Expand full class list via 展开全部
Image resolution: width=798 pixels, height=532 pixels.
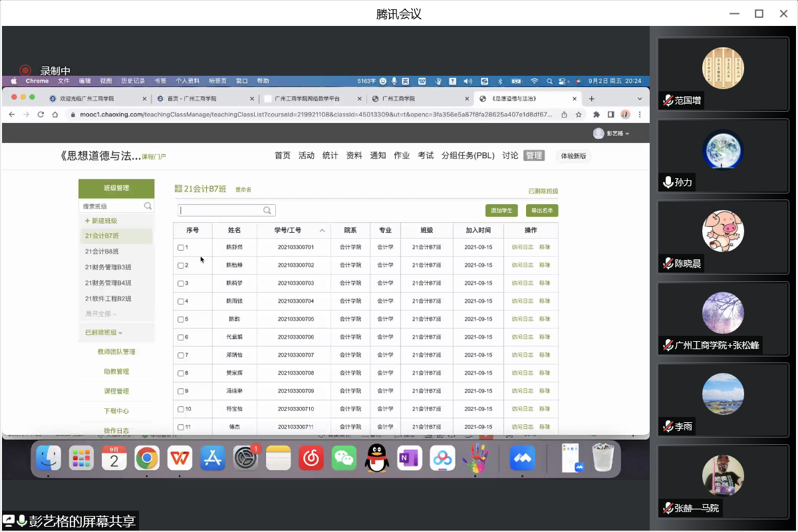tap(100, 314)
